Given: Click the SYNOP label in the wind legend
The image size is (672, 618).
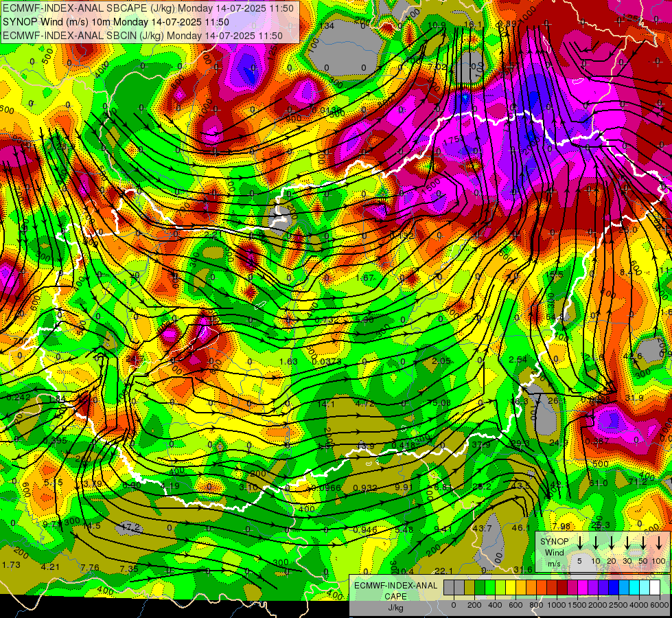Looking at the screenshot, I should tap(554, 542).
